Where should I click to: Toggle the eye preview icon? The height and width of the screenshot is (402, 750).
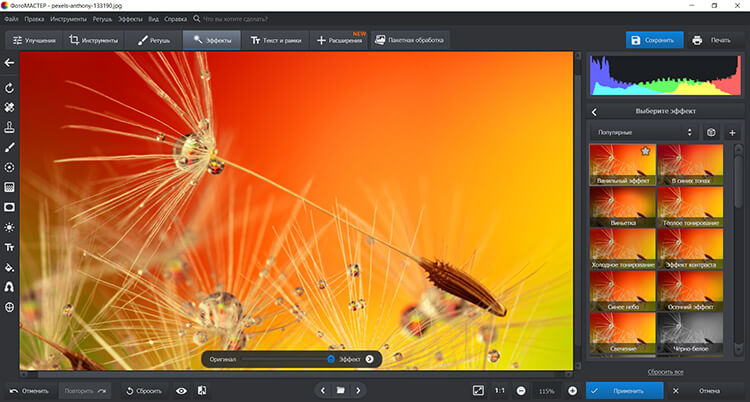pyautogui.click(x=181, y=390)
